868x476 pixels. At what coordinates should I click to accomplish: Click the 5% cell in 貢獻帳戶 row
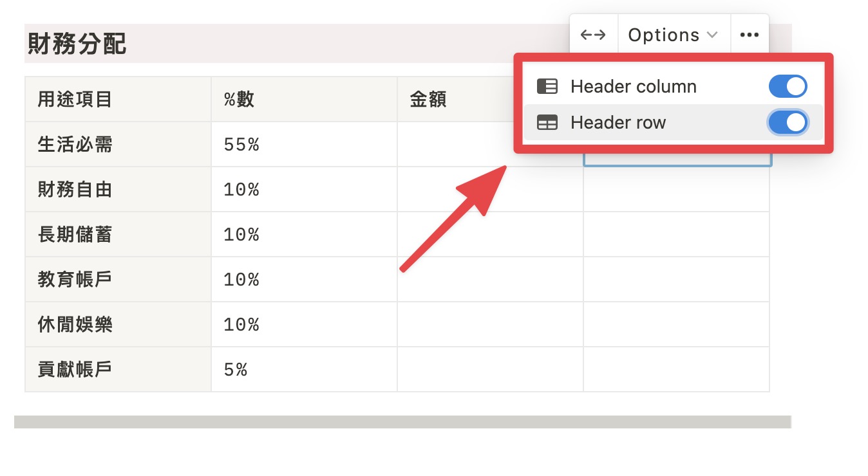click(x=304, y=369)
